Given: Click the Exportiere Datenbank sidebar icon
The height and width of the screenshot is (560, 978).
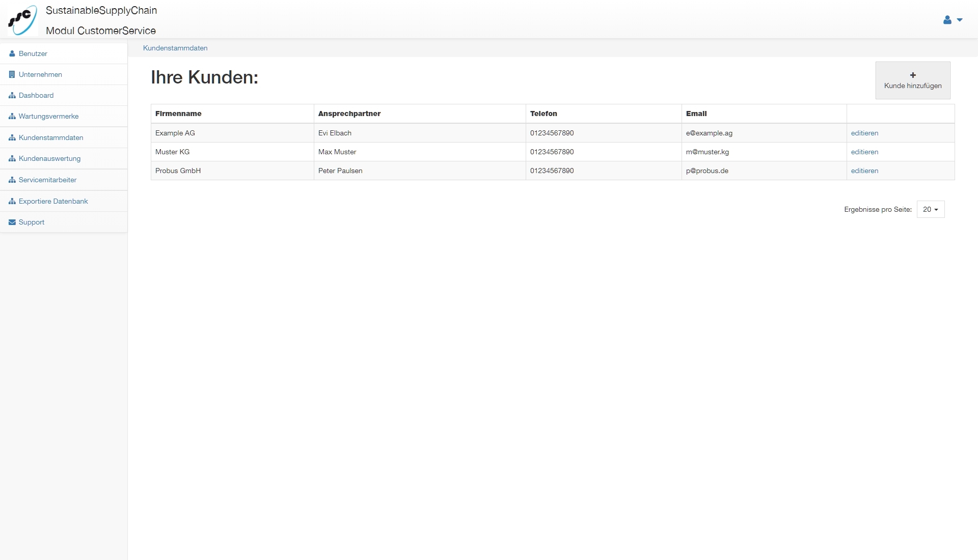Looking at the screenshot, I should pos(12,201).
